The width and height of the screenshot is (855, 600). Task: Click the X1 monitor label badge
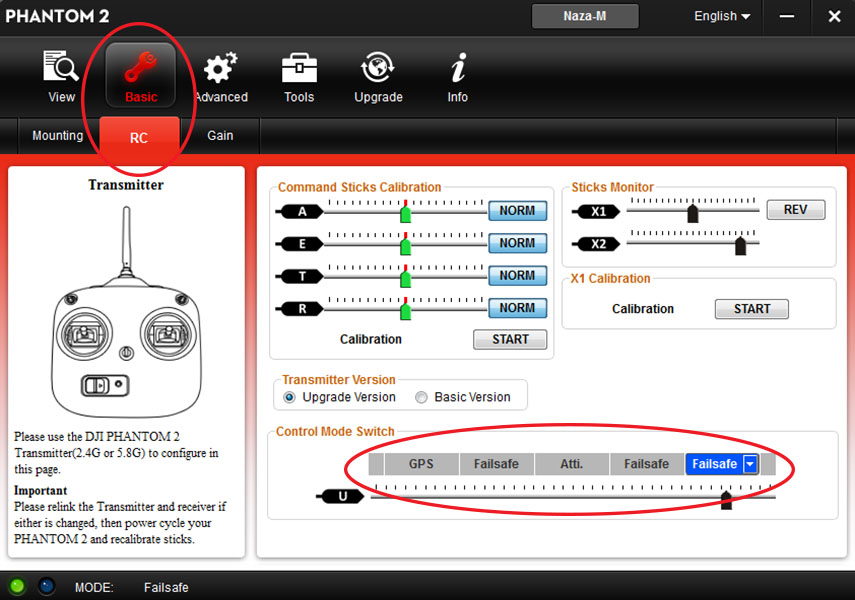pos(596,211)
